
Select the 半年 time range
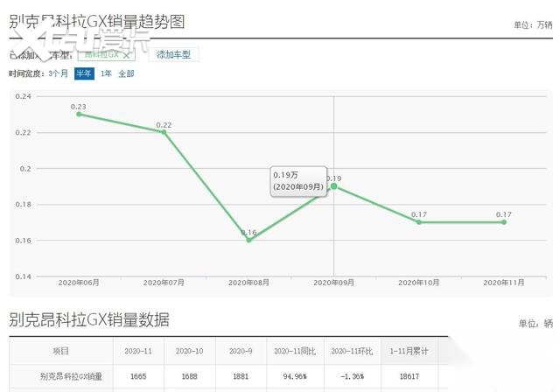(84, 73)
